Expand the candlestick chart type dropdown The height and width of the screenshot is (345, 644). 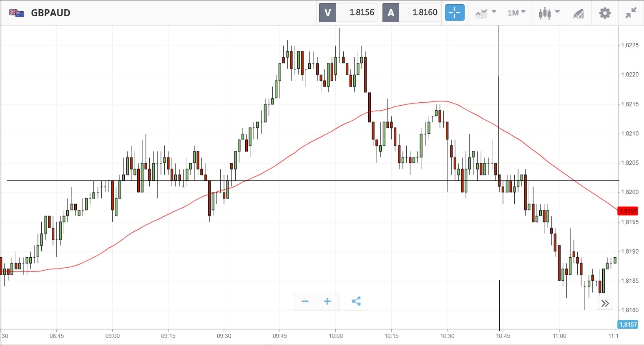(x=548, y=13)
